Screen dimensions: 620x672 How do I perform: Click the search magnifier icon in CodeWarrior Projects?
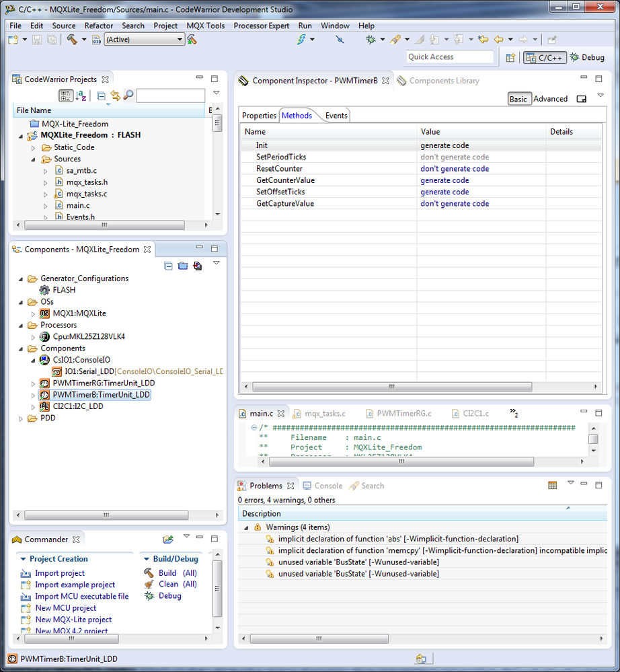[128, 95]
